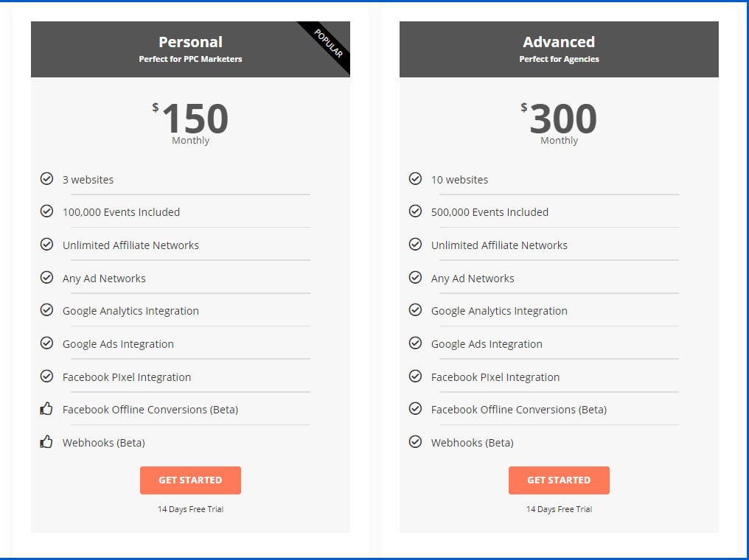Click GET STARTED on the Advanced plan
This screenshot has width=749, height=560.
[x=559, y=480]
